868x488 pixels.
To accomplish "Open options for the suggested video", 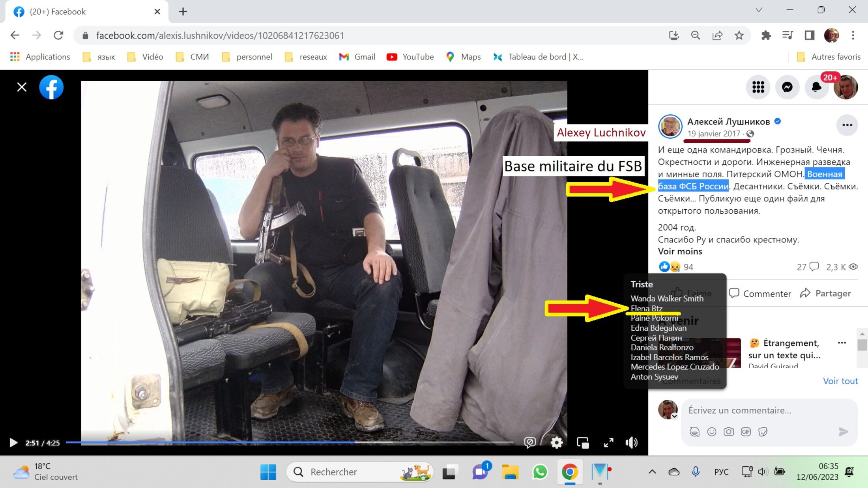I will coord(842,343).
